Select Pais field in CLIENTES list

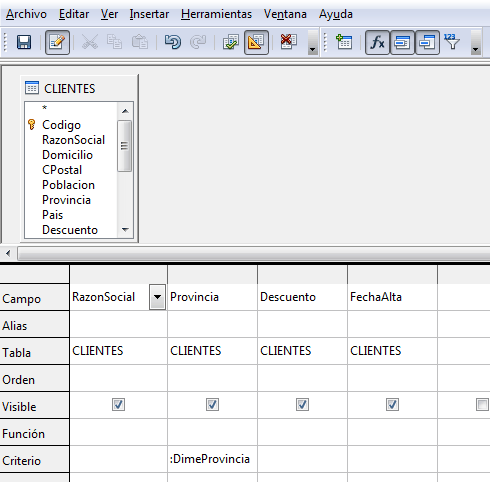click(x=52, y=215)
